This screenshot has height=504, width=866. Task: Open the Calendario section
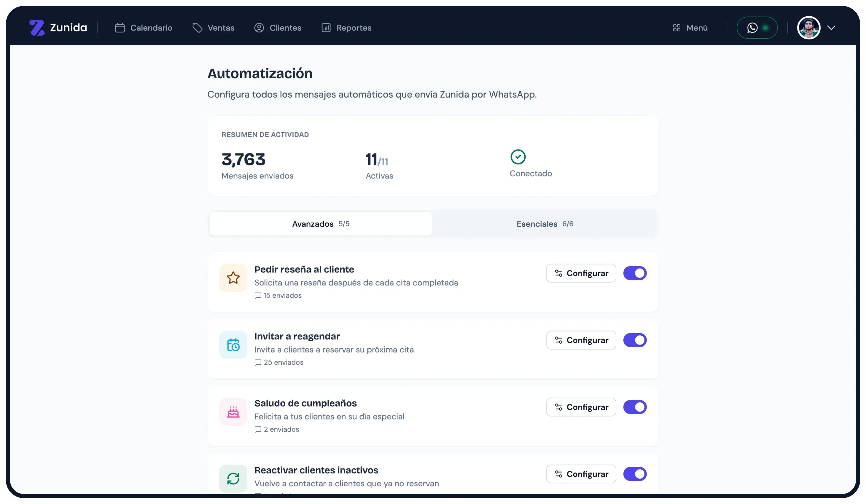(x=144, y=28)
